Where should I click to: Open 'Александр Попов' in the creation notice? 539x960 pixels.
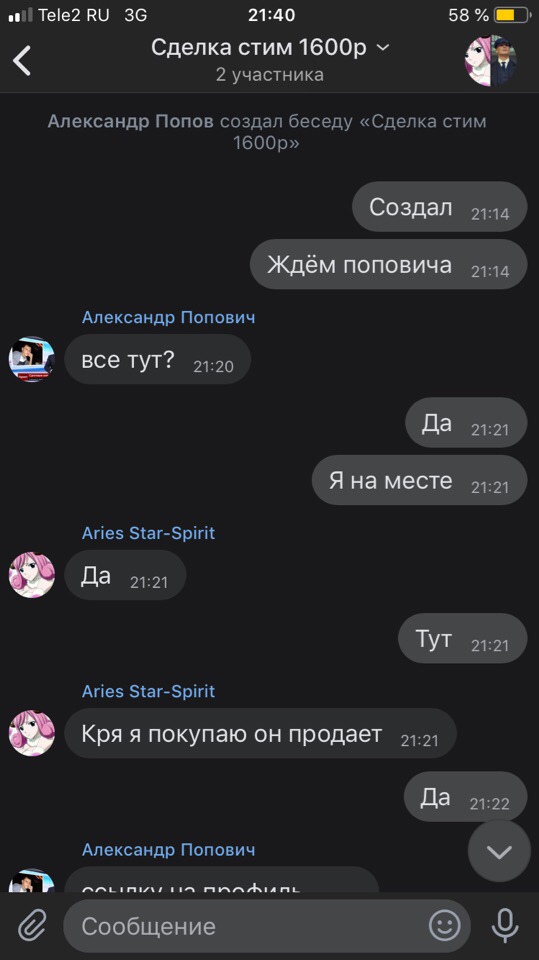click(x=130, y=121)
